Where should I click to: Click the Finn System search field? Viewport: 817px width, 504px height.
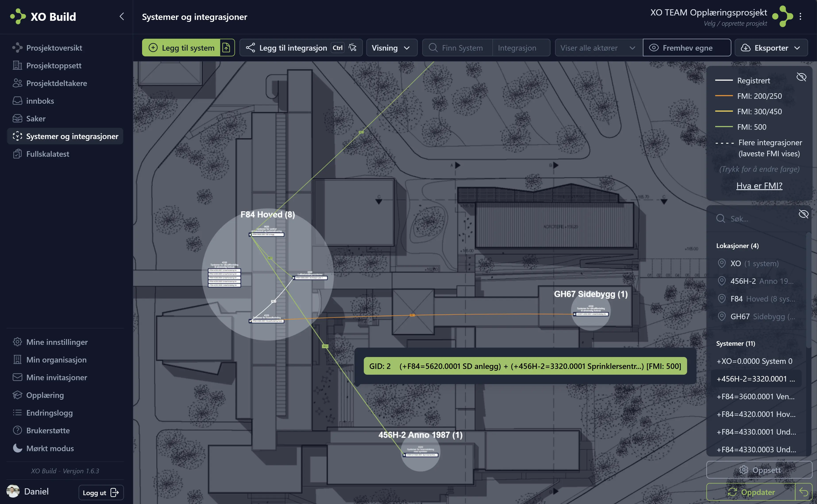click(462, 48)
